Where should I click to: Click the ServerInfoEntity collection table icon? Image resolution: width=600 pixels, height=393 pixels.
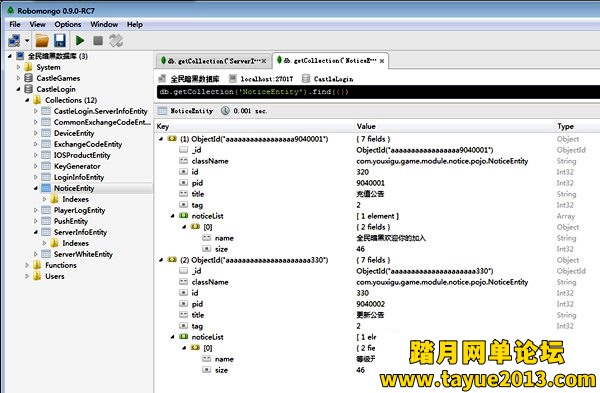46,232
